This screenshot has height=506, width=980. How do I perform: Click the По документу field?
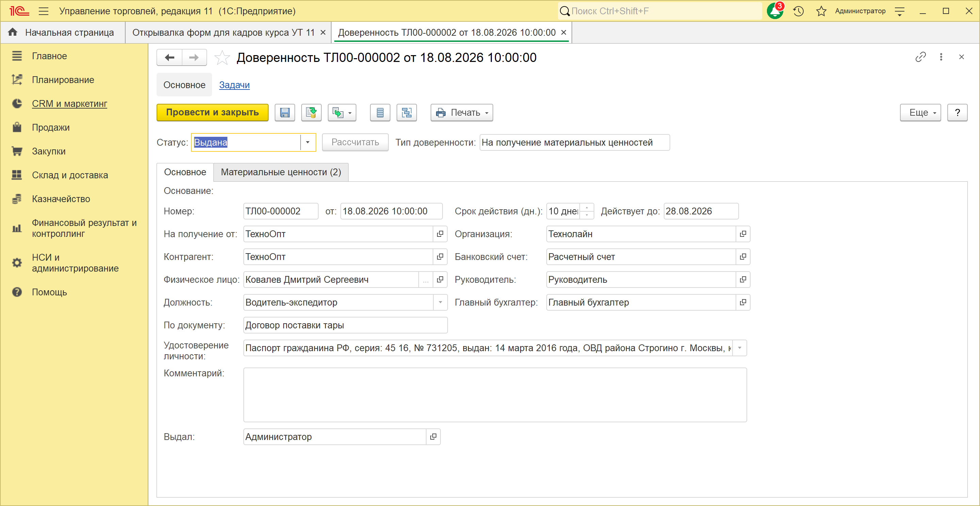[346, 325]
